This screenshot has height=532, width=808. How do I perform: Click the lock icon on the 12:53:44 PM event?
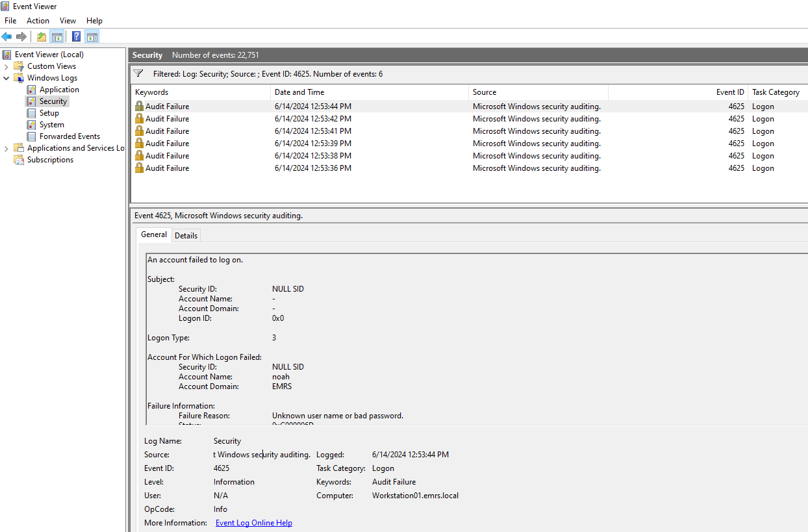click(139, 106)
